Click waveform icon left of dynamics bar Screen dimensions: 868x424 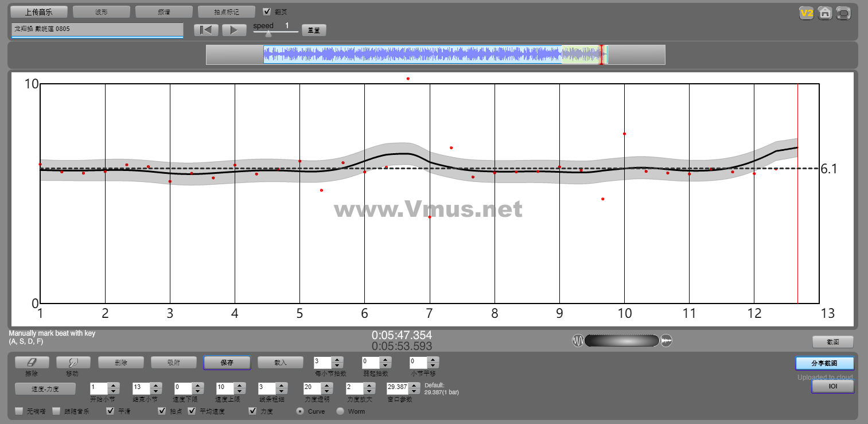pyautogui.click(x=578, y=341)
